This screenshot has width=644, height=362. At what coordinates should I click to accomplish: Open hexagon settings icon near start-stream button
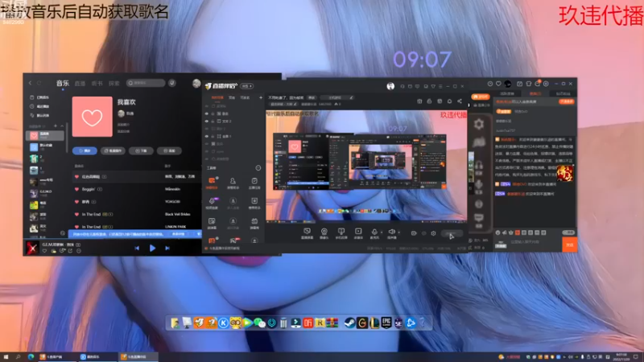click(x=433, y=233)
